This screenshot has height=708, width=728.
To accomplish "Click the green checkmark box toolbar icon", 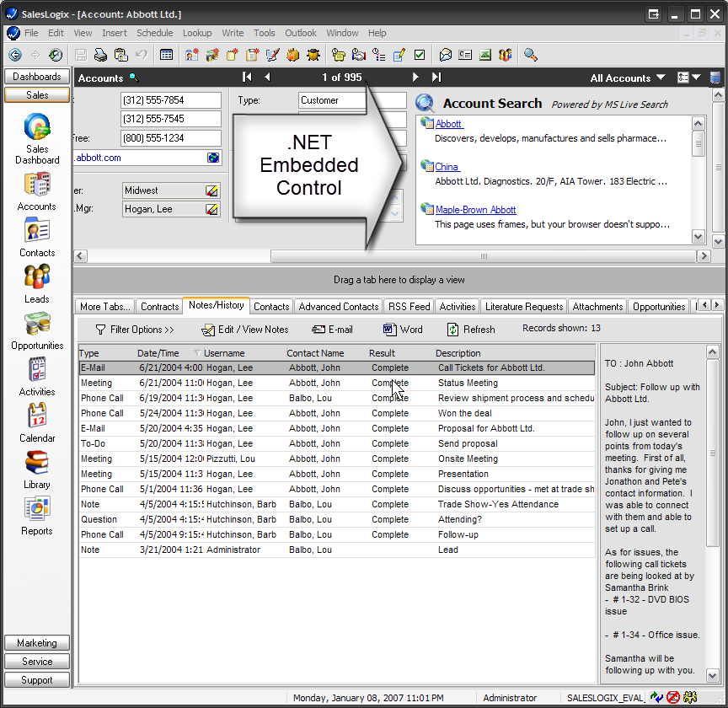I will (x=420, y=55).
